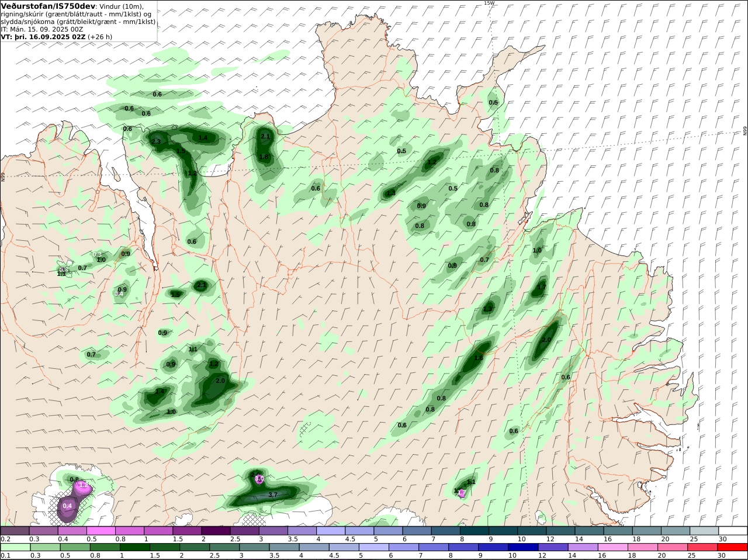
Task: Click the 'rigning/skúrir' legend description line
Action: pyautogui.click(x=76, y=14)
